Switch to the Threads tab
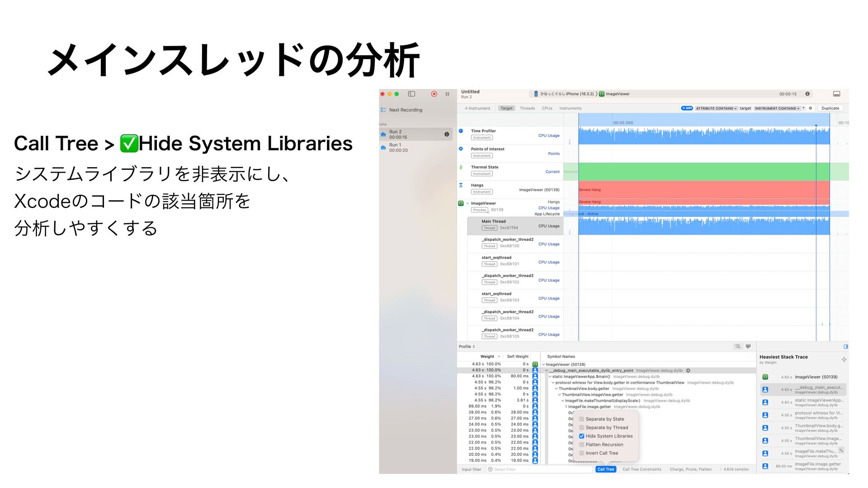Screen dimensions: 868x488 click(527, 108)
